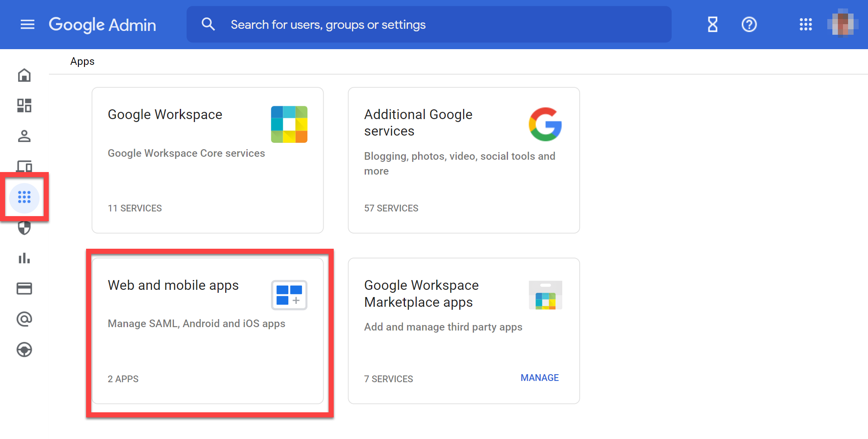This screenshot has width=868, height=439.
Task: Open the Dashboard sidebar icon
Action: tap(24, 106)
